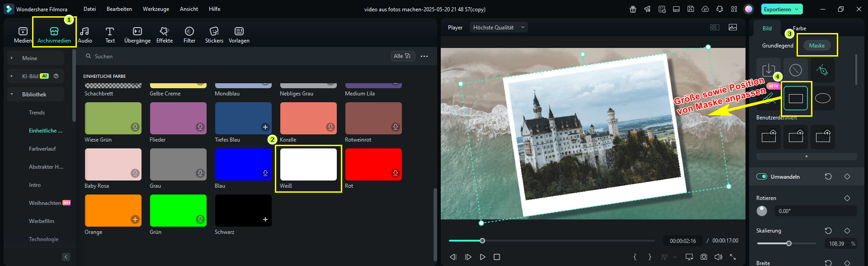
Task: Stop the video playback
Action: point(497,257)
